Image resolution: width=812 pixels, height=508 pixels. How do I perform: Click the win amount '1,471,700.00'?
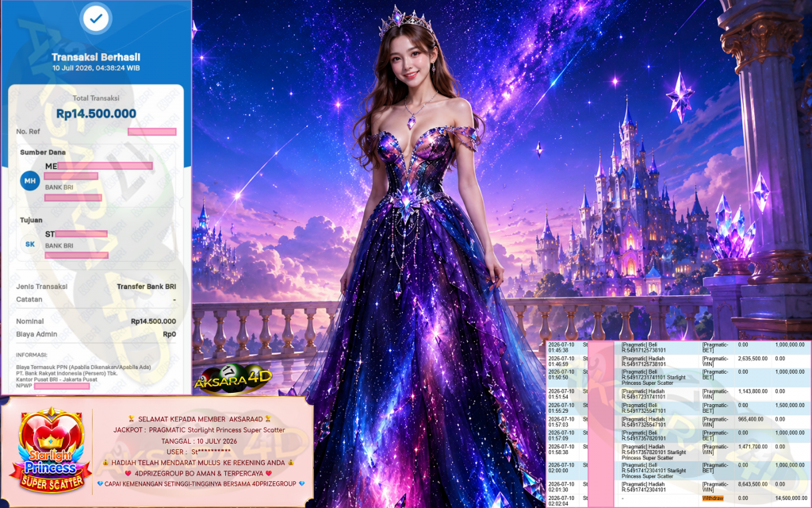753,446
